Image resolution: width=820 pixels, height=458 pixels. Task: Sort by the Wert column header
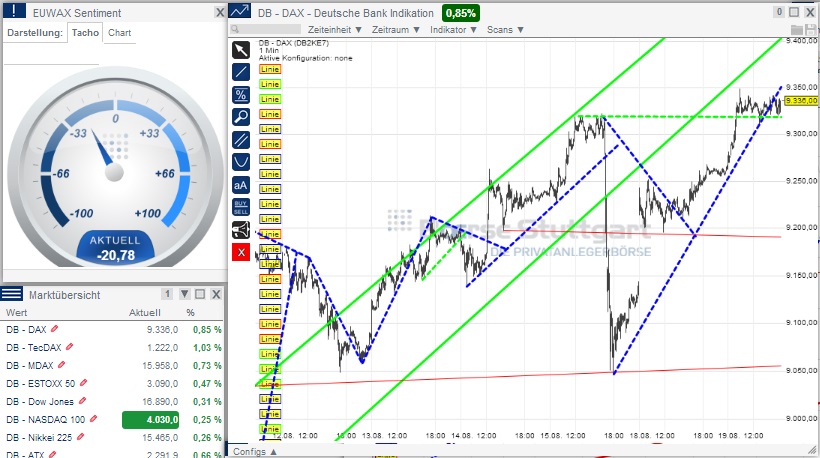[x=17, y=313]
